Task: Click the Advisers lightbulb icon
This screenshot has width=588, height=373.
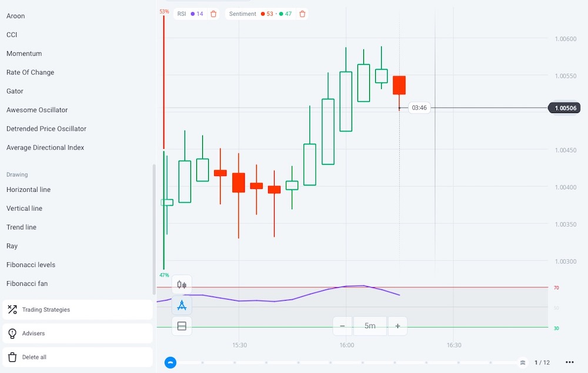Action: pyautogui.click(x=12, y=334)
